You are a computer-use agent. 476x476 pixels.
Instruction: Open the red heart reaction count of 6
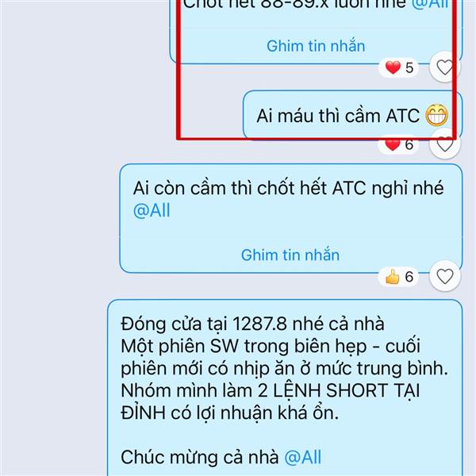[x=399, y=144]
